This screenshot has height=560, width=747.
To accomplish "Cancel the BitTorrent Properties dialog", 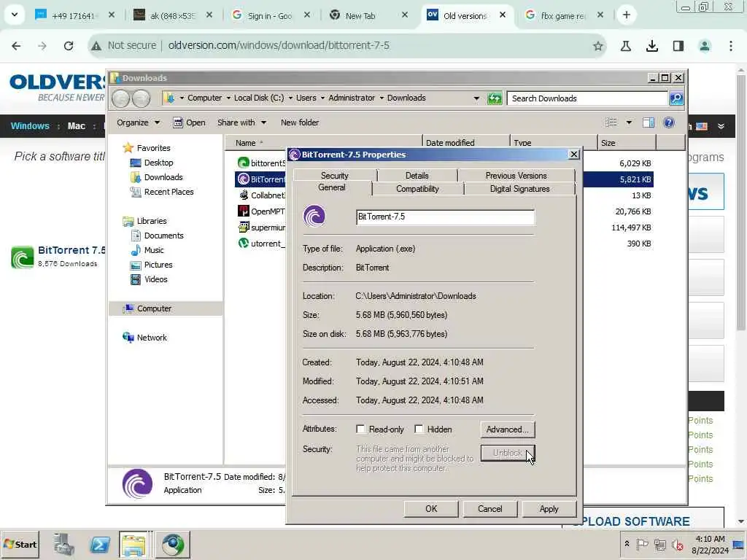I will (489, 508).
